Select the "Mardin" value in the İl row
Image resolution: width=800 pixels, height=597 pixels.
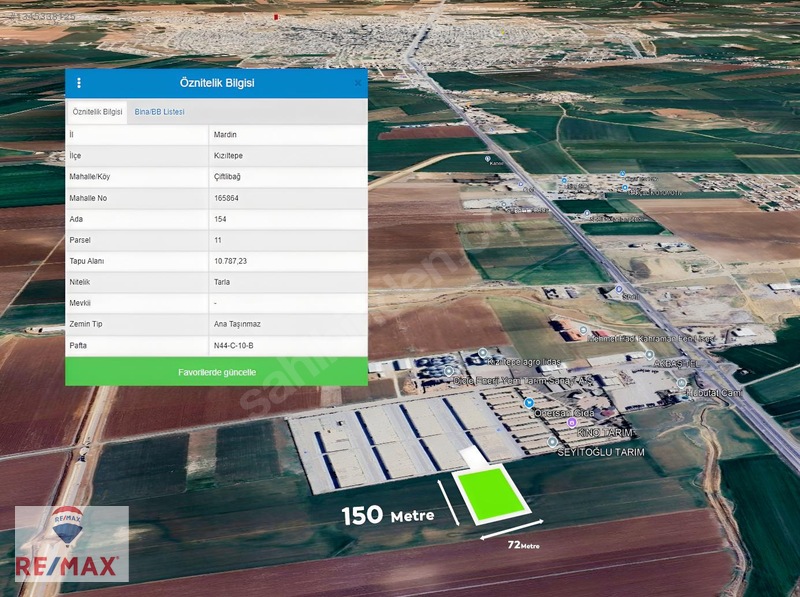(225, 135)
